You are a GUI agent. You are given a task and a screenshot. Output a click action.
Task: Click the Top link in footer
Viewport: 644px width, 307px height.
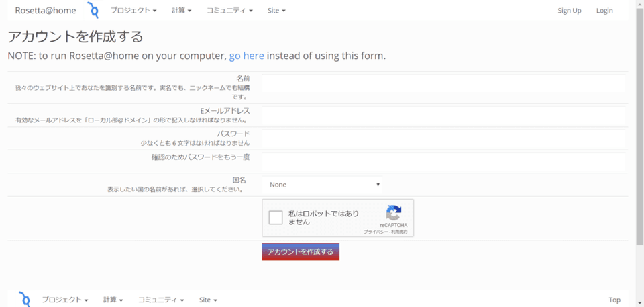click(614, 300)
